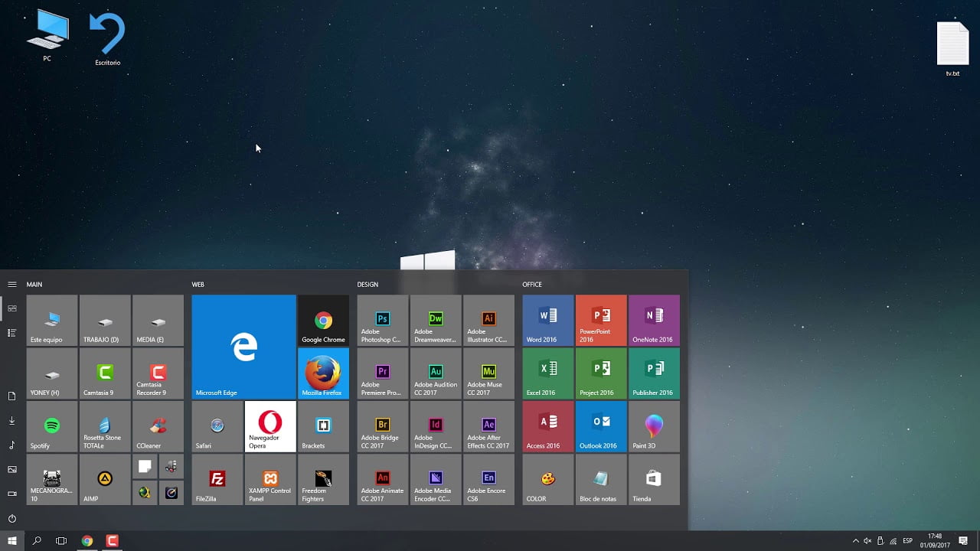This screenshot has height=551, width=980.
Task: Open the MEDIA (E) drive tile
Action: [x=158, y=320]
